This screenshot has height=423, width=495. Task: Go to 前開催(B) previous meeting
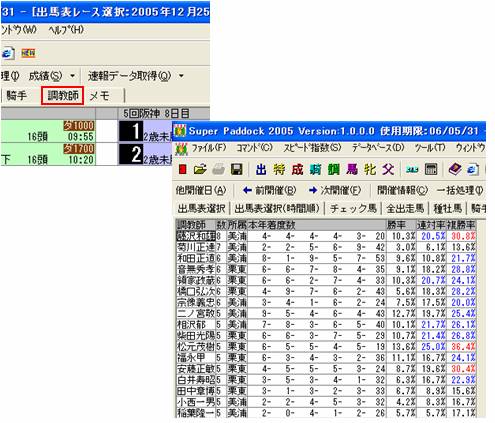[x=269, y=190]
